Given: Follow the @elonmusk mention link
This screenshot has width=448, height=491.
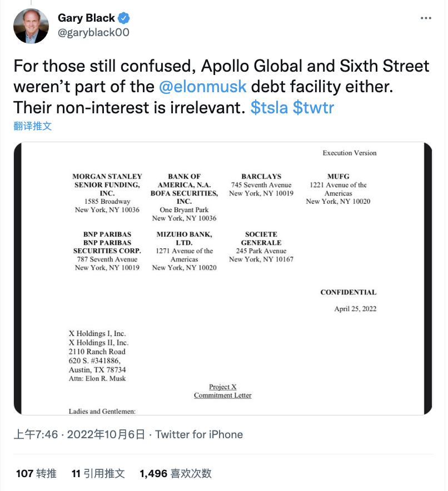Looking at the screenshot, I should [x=203, y=87].
